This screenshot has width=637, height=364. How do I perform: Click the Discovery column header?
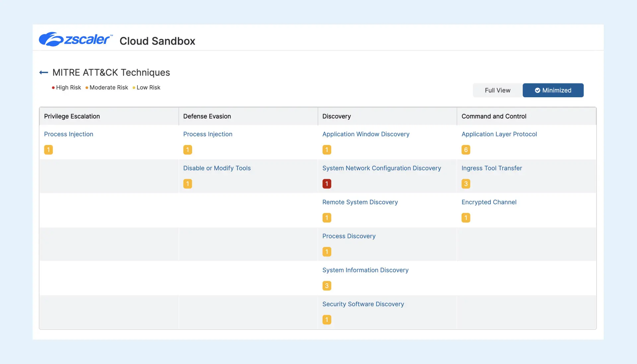tap(387, 116)
